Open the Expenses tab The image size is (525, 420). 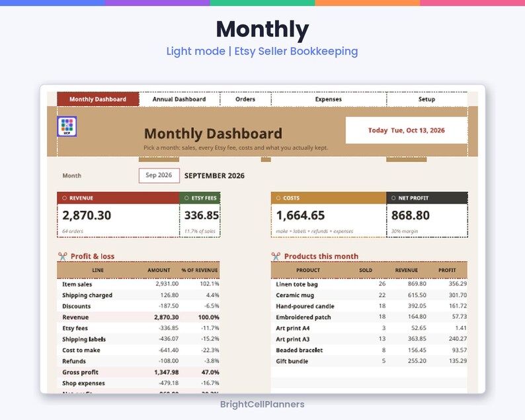pos(329,99)
